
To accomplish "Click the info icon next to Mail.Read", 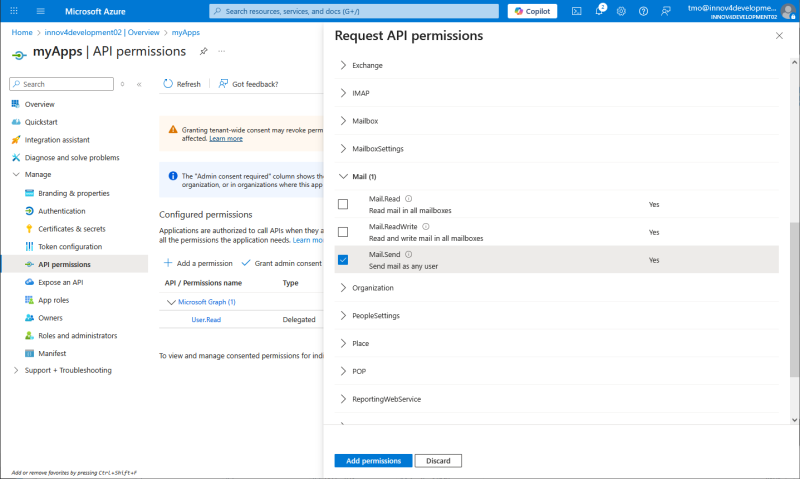I will coord(409,199).
